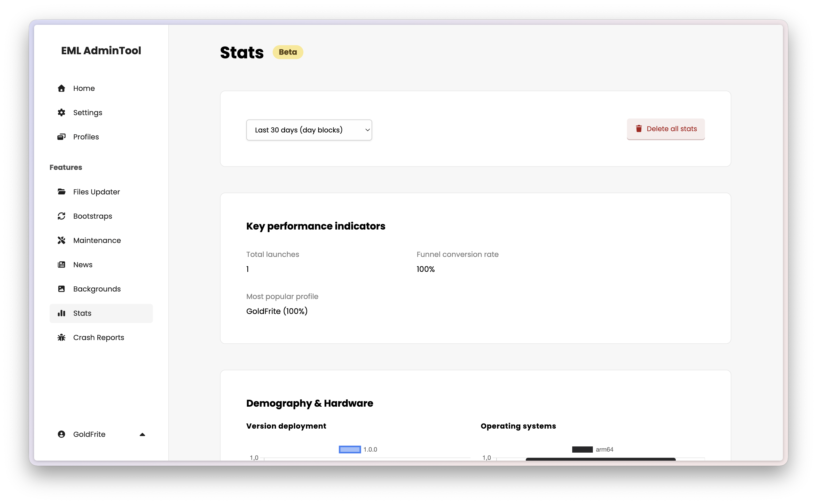Open the News feature page
This screenshot has width=817, height=504.
[101, 265]
